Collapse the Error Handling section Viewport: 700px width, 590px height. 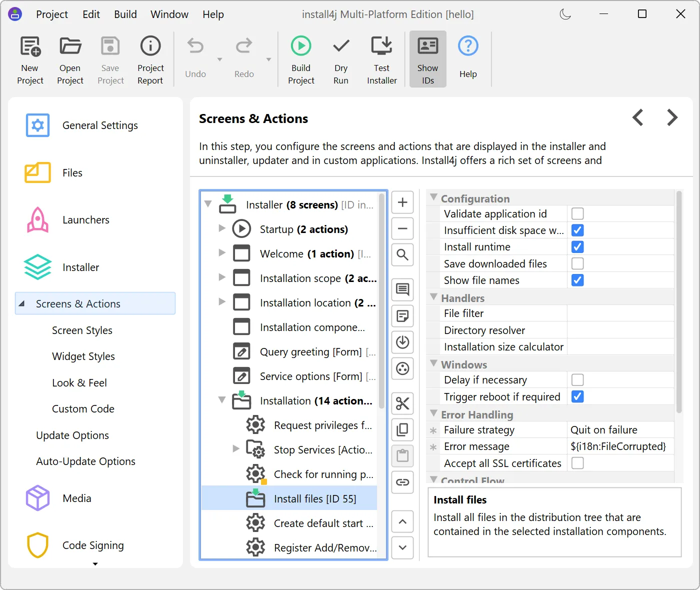click(x=433, y=414)
